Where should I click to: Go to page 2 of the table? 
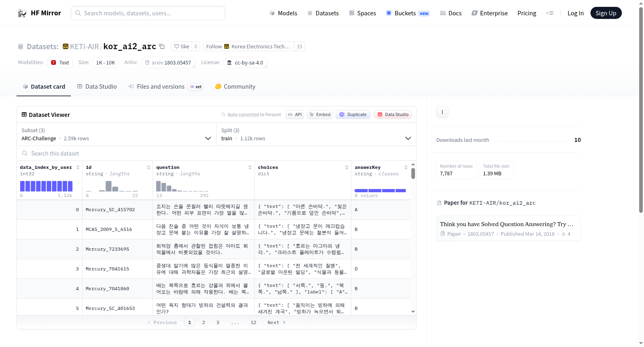pos(204,322)
